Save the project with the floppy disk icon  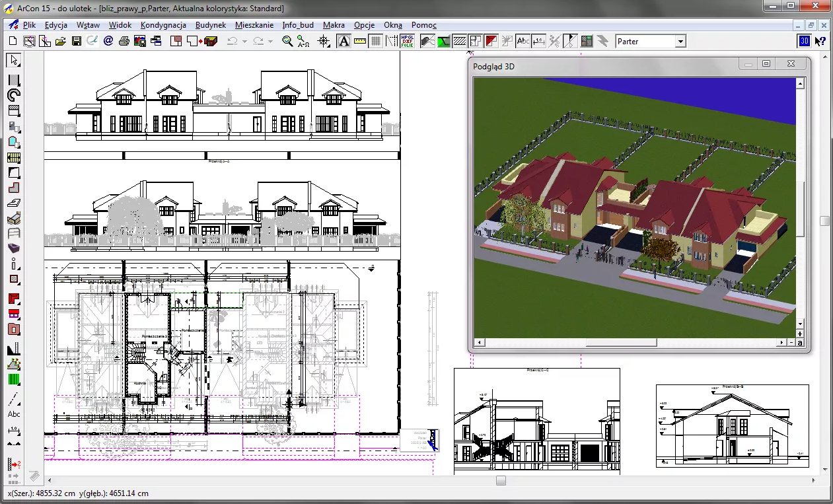point(77,41)
